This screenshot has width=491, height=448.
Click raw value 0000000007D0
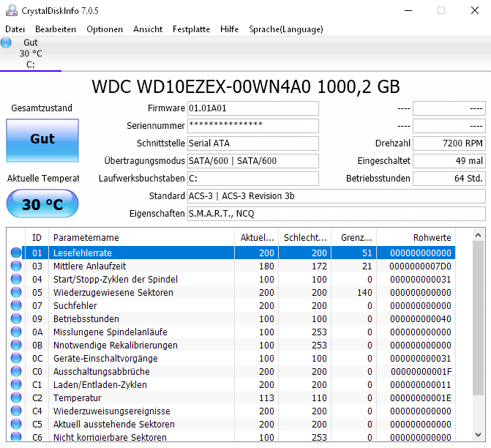click(x=420, y=266)
